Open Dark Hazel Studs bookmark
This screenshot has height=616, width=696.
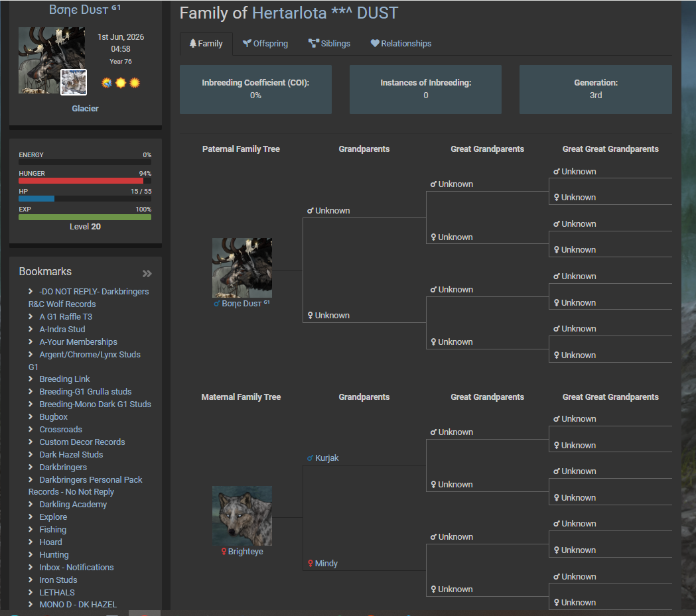point(71,455)
